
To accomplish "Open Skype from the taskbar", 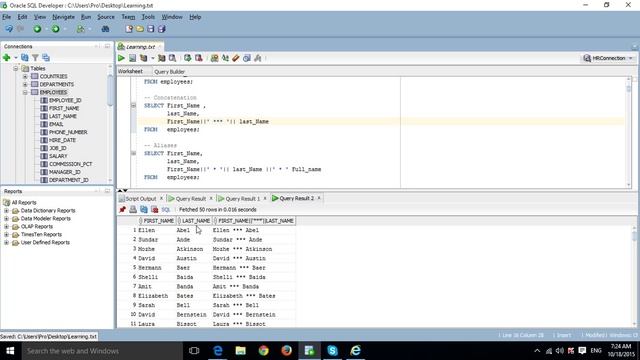I will 332,351.
